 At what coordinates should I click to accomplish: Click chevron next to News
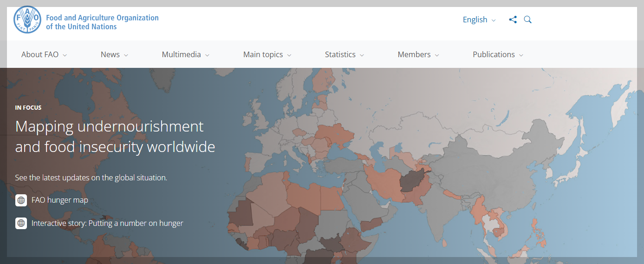pos(126,55)
